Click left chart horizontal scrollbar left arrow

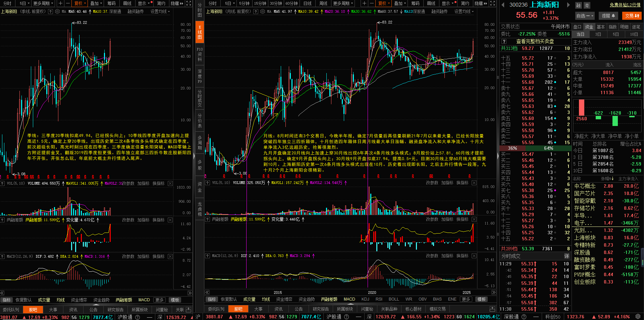tap(2, 293)
